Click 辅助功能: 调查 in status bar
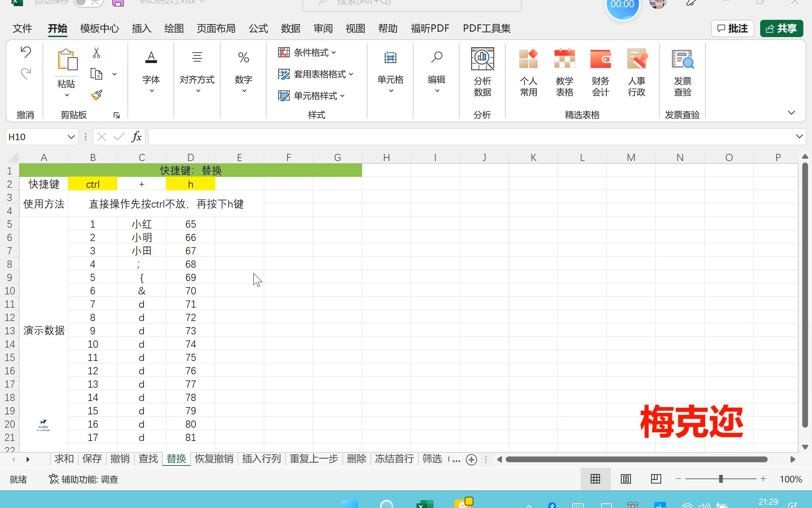Image resolution: width=812 pixels, height=508 pixels. 84,479
